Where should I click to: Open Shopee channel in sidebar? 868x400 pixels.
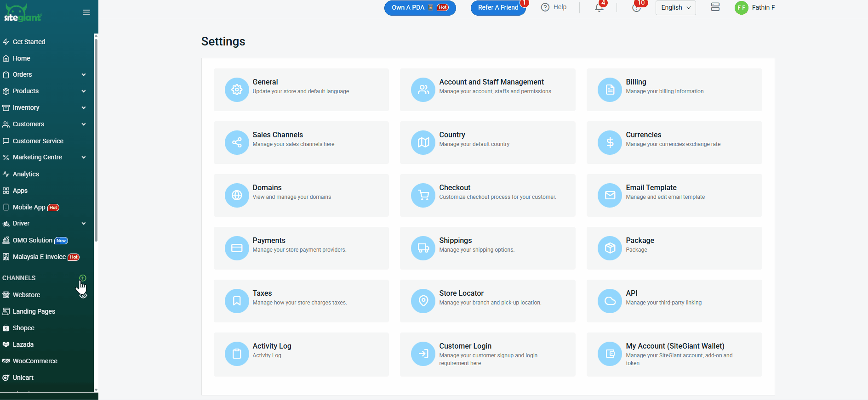[23, 328]
